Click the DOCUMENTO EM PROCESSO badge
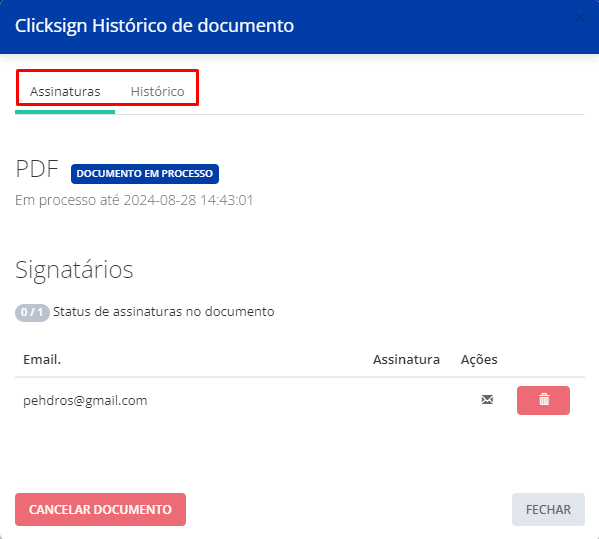 click(x=145, y=173)
